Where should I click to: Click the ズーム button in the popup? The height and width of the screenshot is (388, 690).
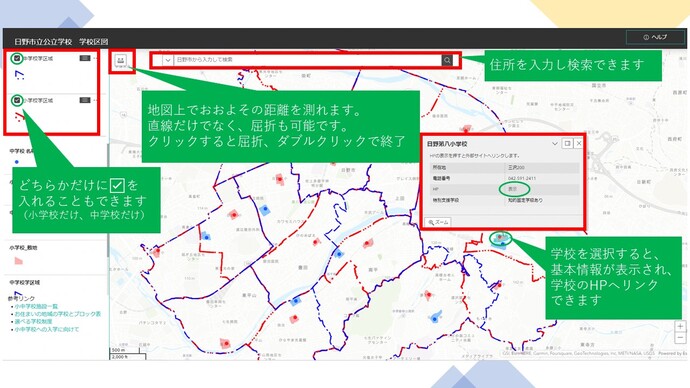click(438, 222)
